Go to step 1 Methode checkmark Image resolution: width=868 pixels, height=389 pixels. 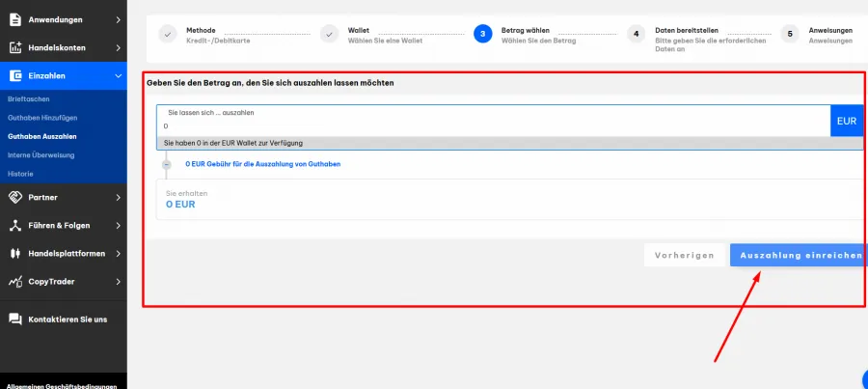[x=169, y=34]
